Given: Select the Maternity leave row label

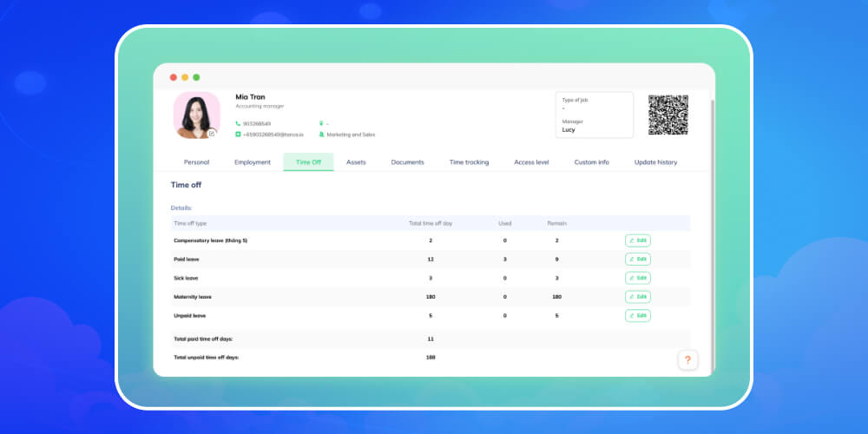Looking at the screenshot, I should click(193, 297).
